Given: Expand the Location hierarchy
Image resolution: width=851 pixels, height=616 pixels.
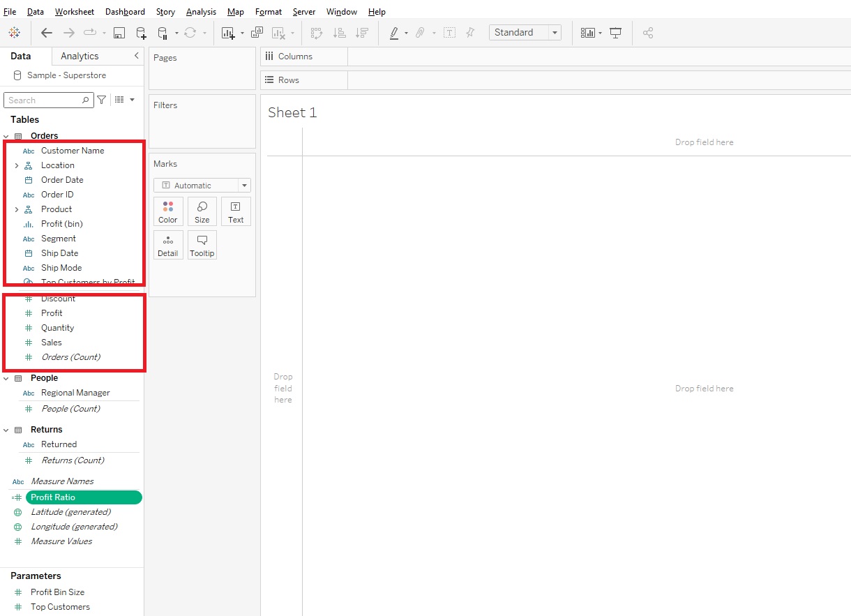Looking at the screenshot, I should tap(16, 165).
